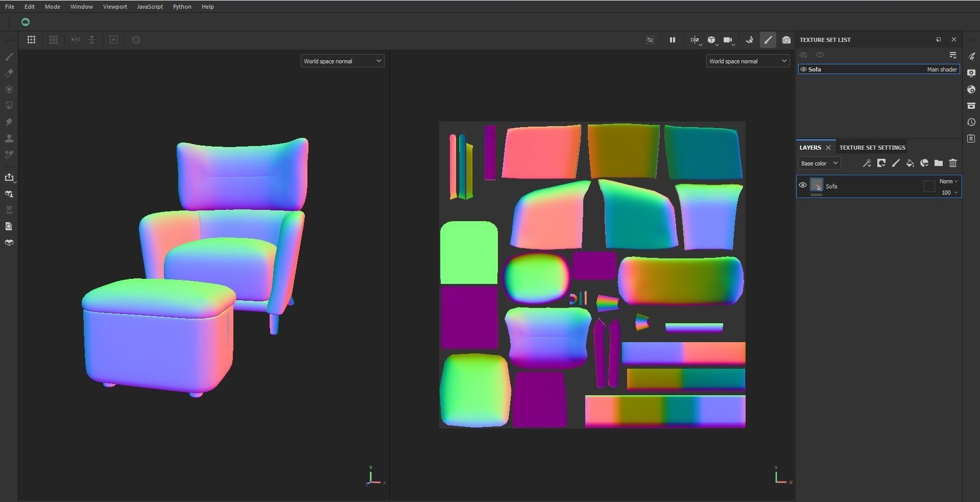This screenshot has width=980, height=502.
Task: Click the Sofa layer thumbnail
Action: [x=817, y=185]
